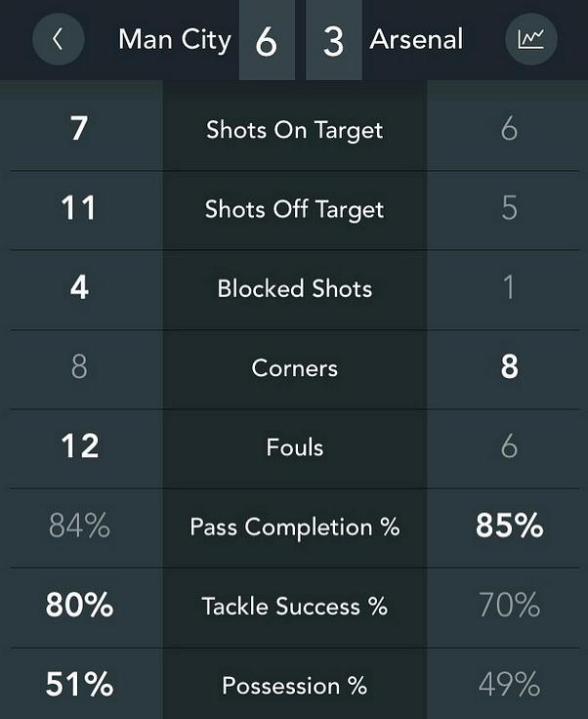The width and height of the screenshot is (588, 719).
Task: Select the Shots On Target row label
Action: coord(294,130)
